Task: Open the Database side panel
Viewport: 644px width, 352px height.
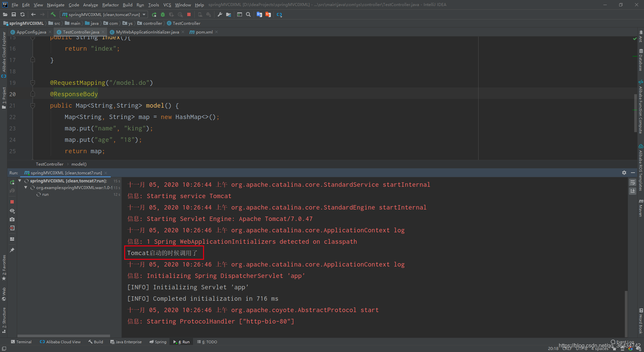Action: point(641,60)
